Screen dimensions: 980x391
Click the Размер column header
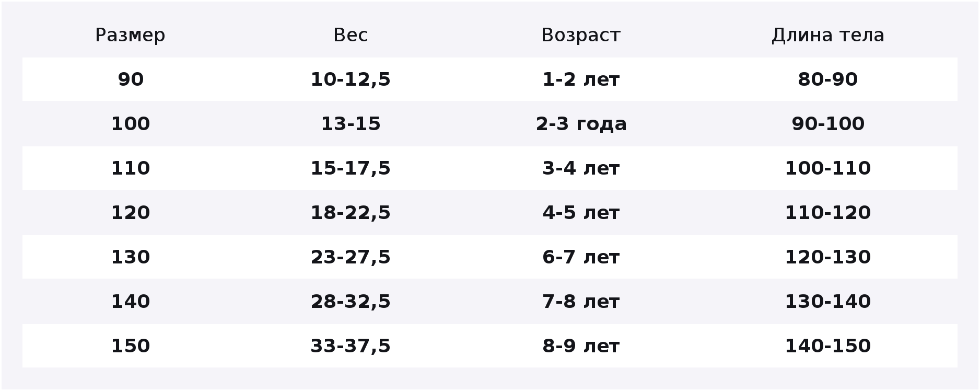pos(130,35)
